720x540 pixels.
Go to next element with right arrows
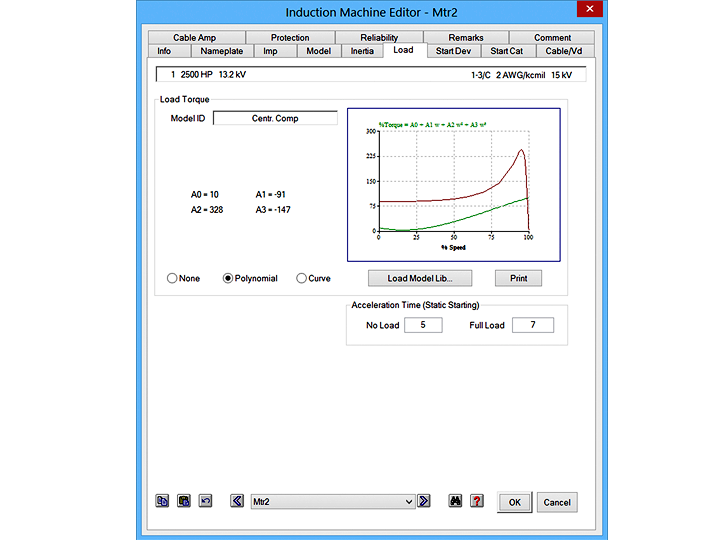[x=424, y=501]
